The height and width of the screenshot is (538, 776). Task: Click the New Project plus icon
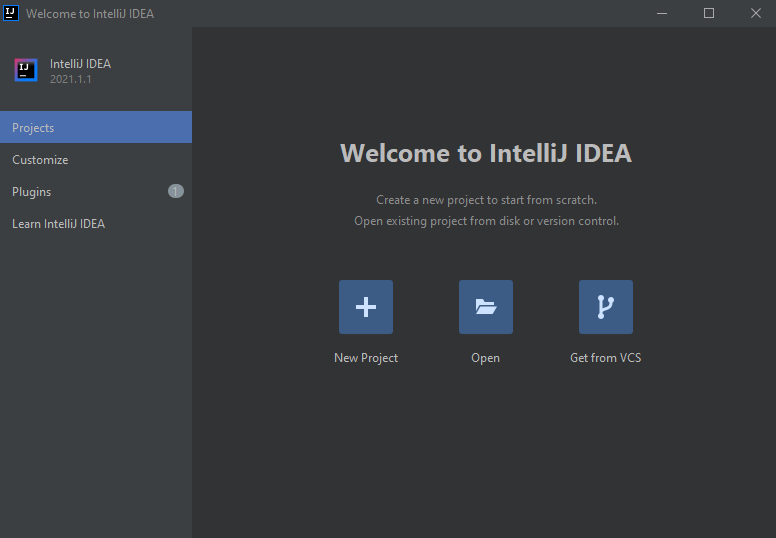click(x=366, y=307)
